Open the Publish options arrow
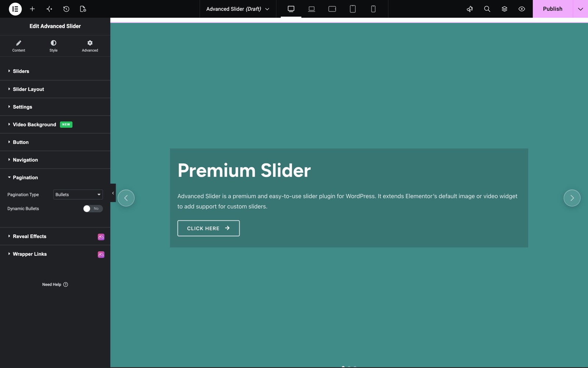 (580, 9)
